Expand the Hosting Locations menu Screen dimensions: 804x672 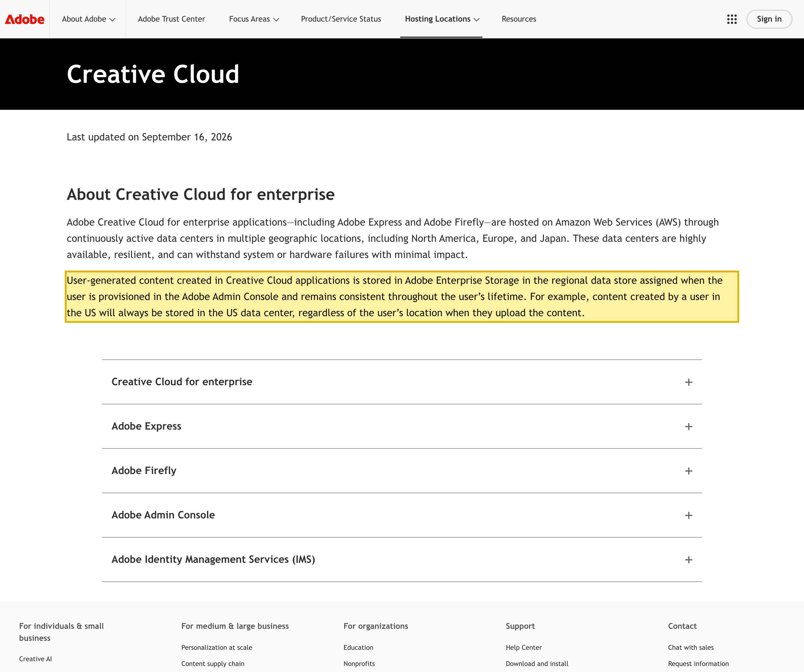pos(442,19)
